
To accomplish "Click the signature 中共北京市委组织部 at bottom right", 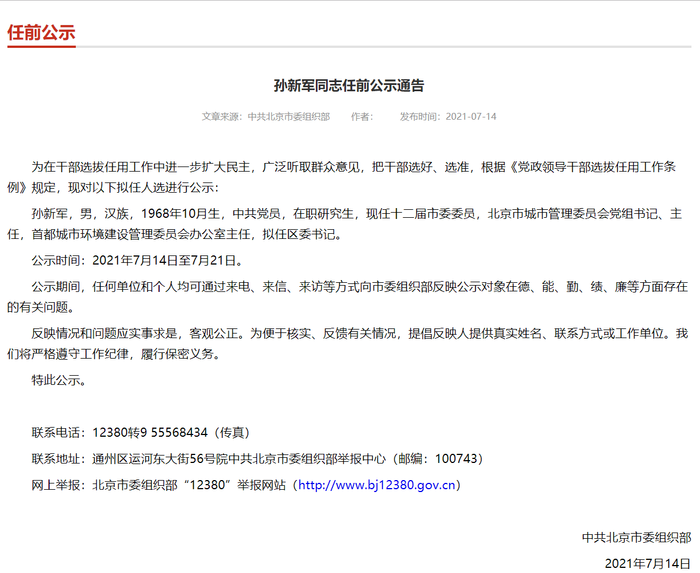I will [x=637, y=537].
